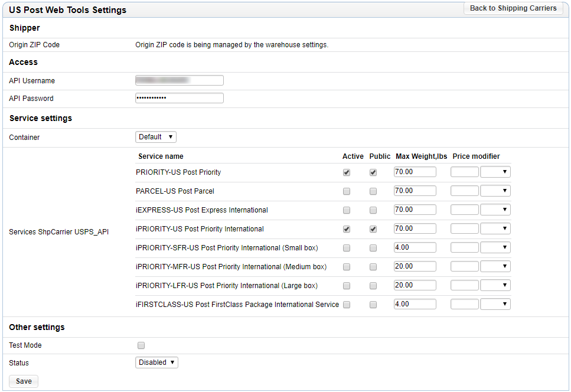Open price modifier type dropdown for PARCEL-US
571x392 pixels.
coord(495,191)
